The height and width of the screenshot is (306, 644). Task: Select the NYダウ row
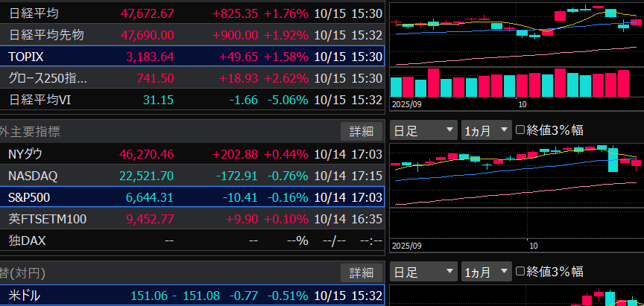192,155
